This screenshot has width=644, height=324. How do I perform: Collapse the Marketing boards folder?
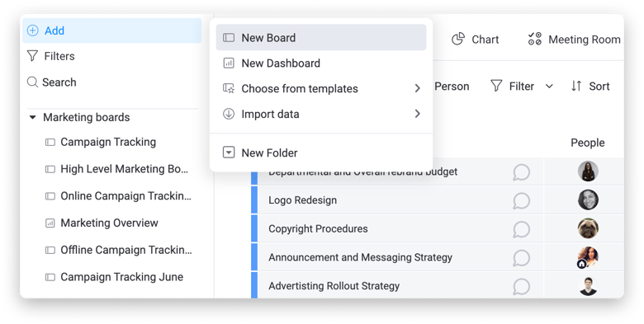coord(32,118)
